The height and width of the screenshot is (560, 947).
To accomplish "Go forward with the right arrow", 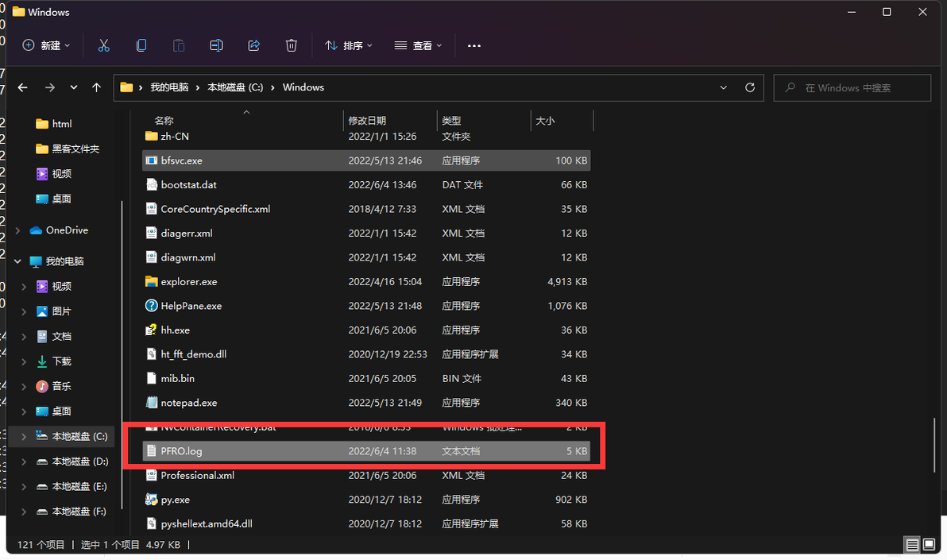I will [49, 87].
